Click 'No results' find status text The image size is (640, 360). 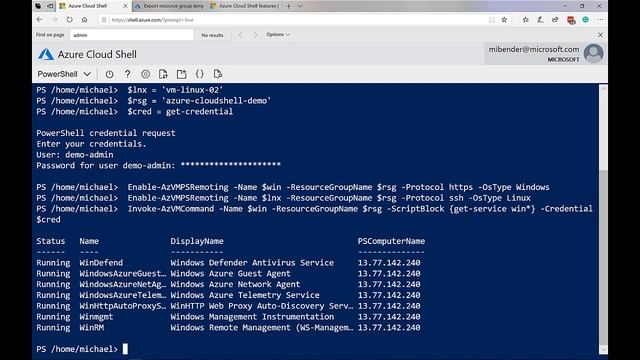click(212, 35)
